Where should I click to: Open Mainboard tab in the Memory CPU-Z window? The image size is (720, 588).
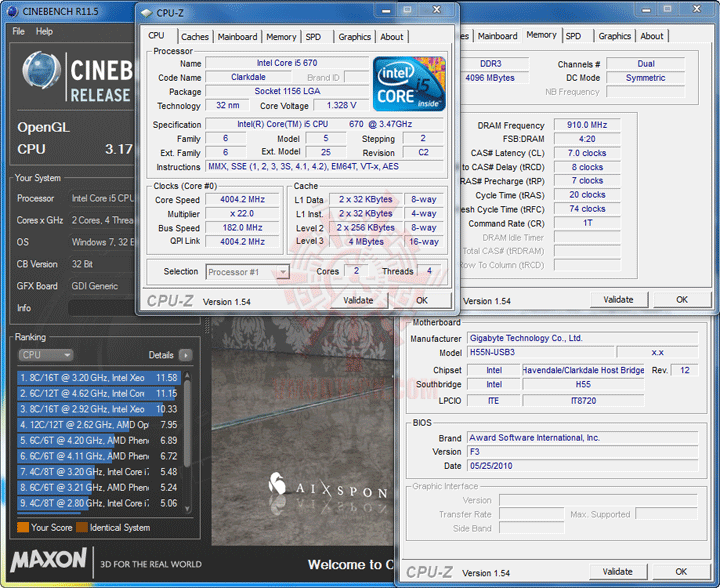click(x=497, y=36)
